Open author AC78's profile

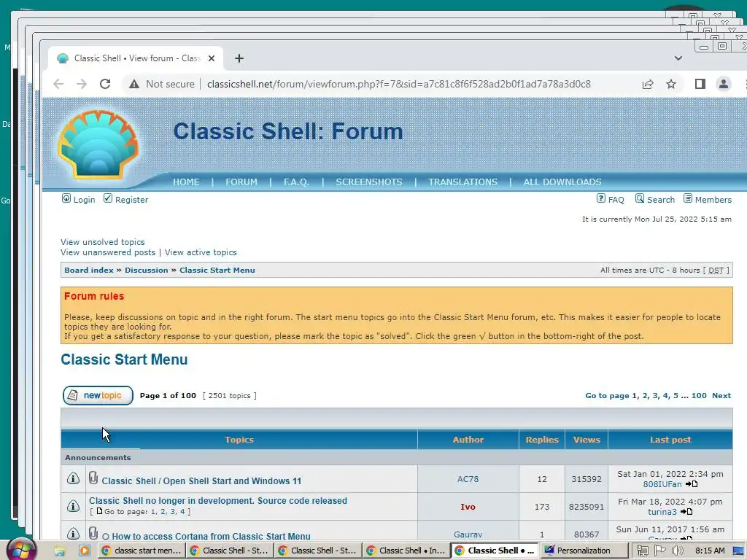(468, 479)
